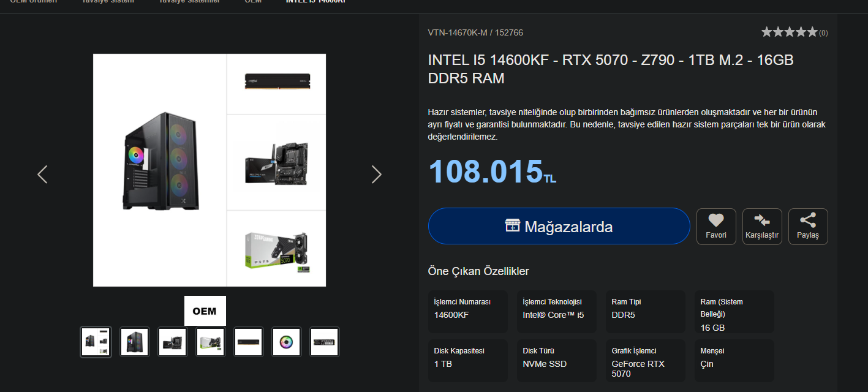
Task: Click the Öne Çıkan Özellikler heading
Action: (478, 271)
